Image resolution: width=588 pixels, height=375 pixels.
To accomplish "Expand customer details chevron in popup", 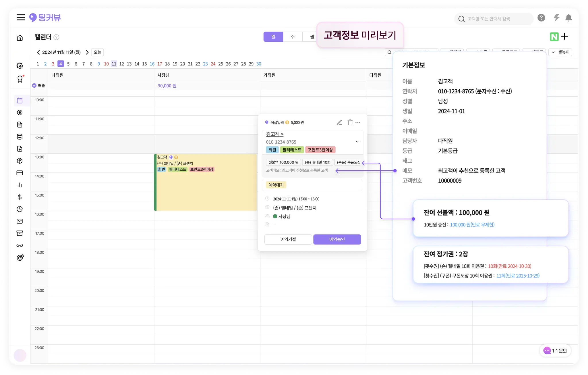I will (x=357, y=142).
